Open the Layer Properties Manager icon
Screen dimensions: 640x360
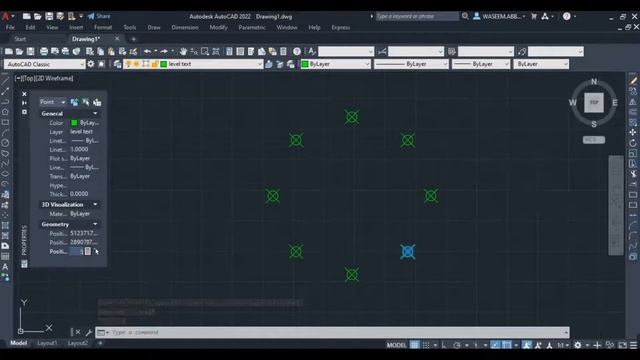click(118, 64)
